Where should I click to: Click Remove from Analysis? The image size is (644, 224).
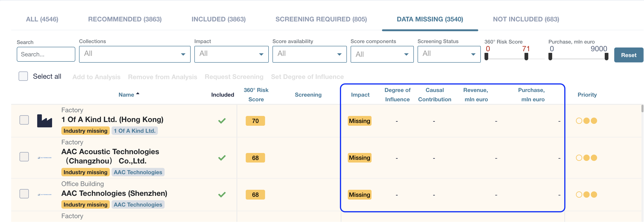pyautogui.click(x=163, y=77)
